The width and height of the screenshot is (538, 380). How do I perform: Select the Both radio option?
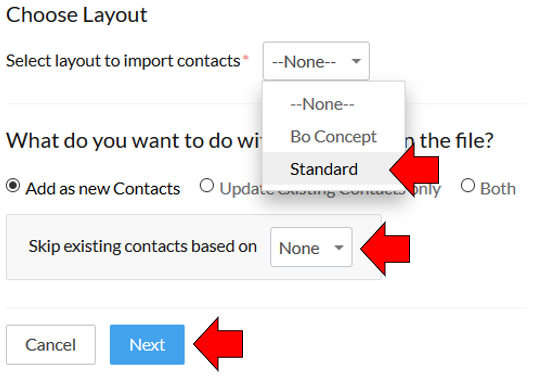(x=468, y=186)
